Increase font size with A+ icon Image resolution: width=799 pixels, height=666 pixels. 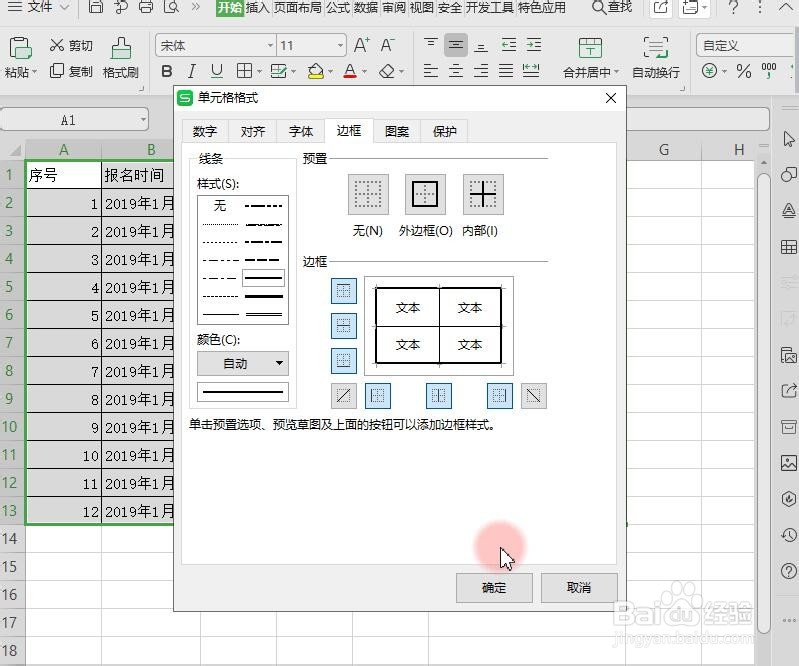coord(362,45)
